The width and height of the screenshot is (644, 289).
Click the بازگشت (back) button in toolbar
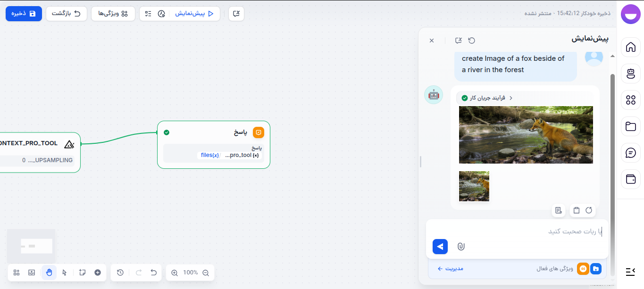(x=66, y=14)
